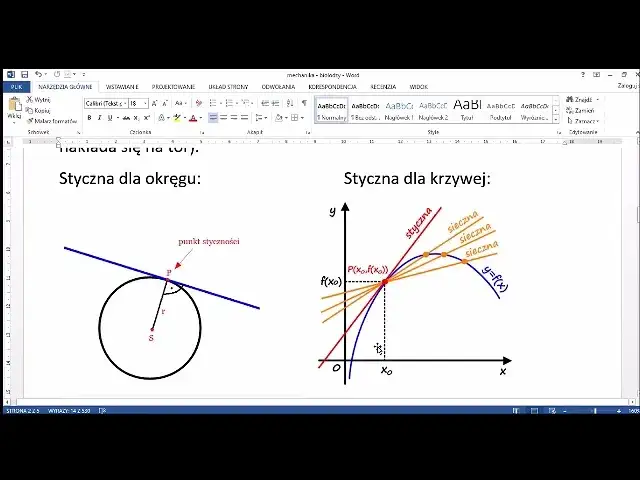Image resolution: width=640 pixels, height=480 pixels.
Task: Increase the font size
Action: (x=154, y=104)
